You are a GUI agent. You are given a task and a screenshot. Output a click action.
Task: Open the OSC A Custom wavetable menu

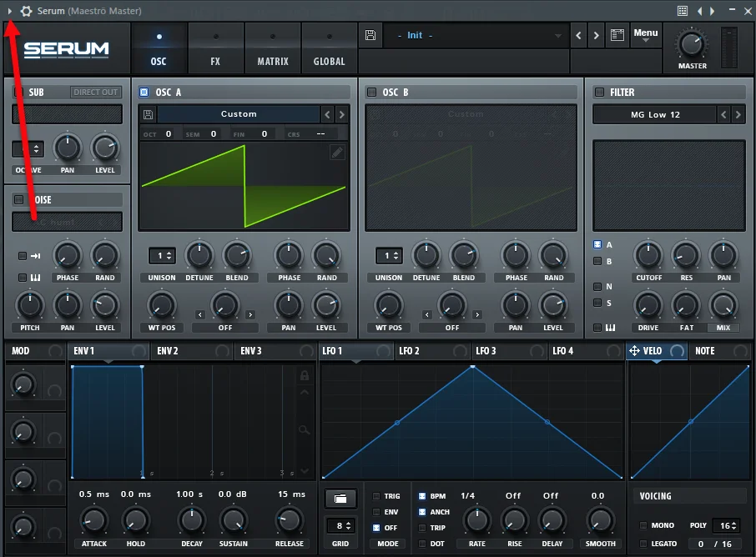pyautogui.click(x=239, y=114)
